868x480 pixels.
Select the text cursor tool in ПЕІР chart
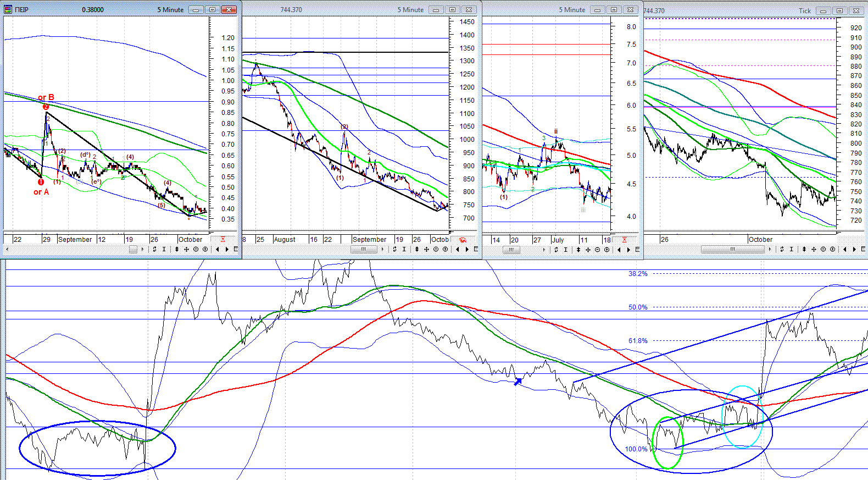(x=164, y=249)
